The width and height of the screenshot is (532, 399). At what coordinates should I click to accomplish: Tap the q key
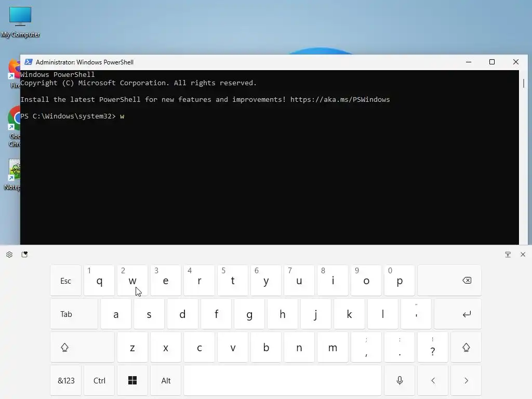tap(99, 281)
